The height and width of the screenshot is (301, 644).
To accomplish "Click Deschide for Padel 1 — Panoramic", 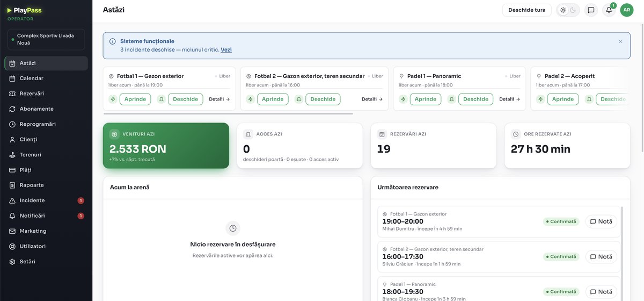I will pyautogui.click(x=476, y=99).
